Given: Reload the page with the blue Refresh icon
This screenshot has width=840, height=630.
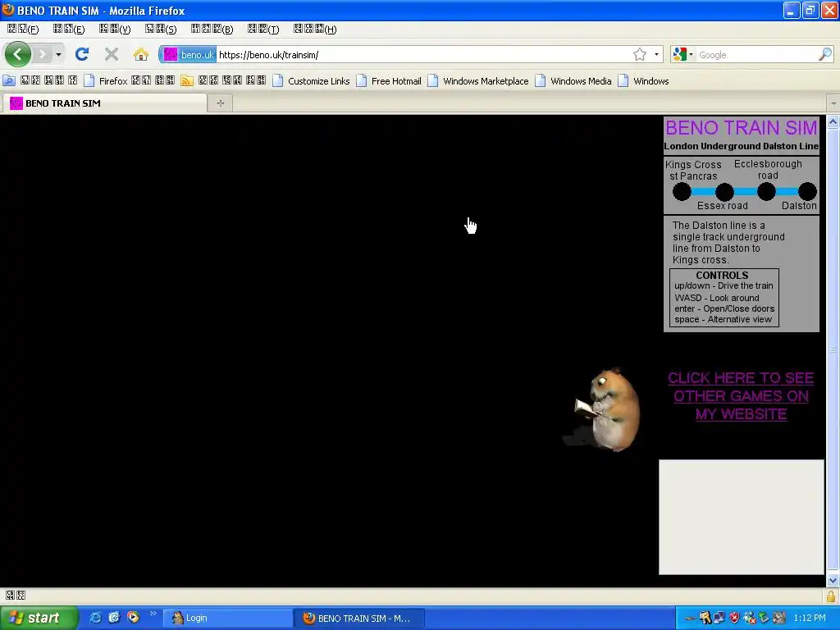Looking at the screenshot, I should [x=82, y=54].
